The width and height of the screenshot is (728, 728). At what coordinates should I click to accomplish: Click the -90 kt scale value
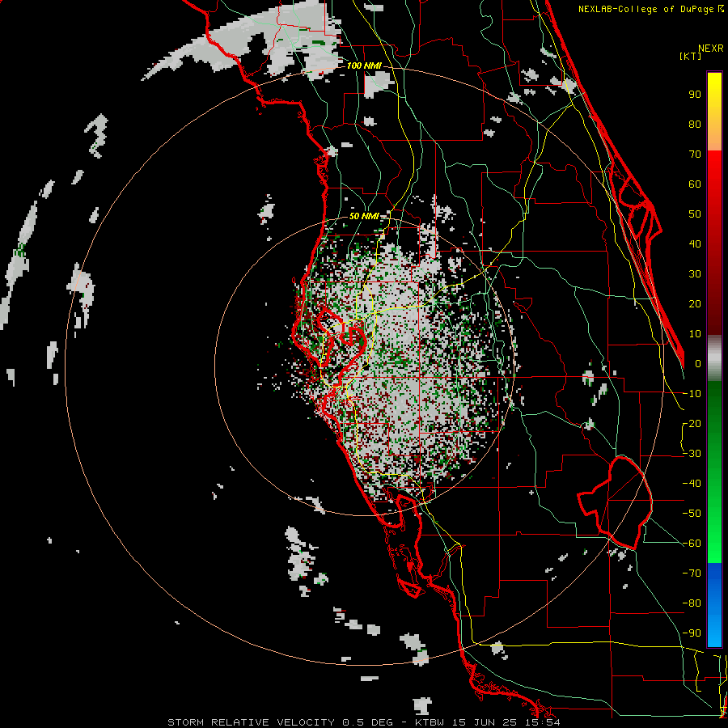coord(692,633)
